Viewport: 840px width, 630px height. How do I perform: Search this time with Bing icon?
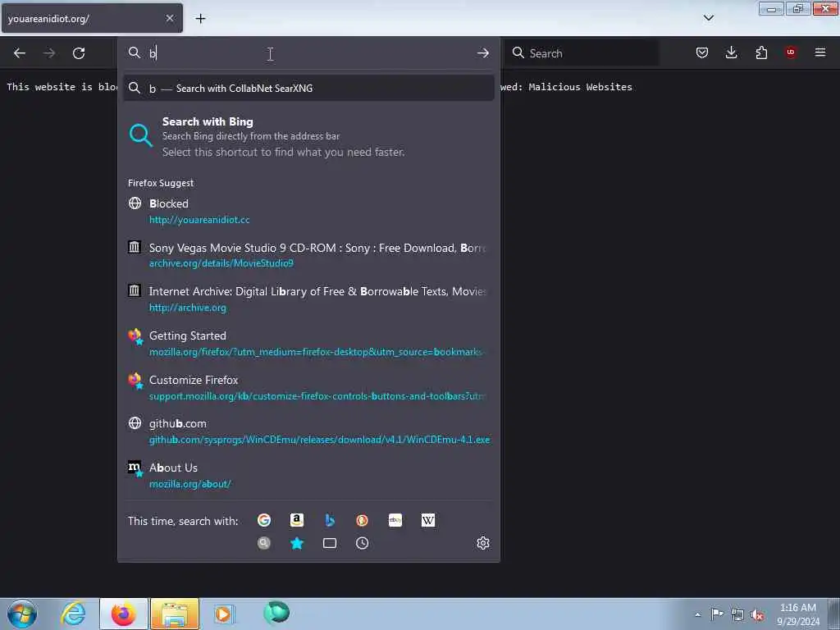click(x=330, y=520)
